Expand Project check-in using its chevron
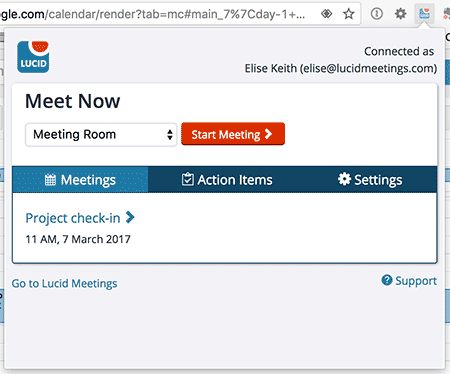 [x=130, y=217]
